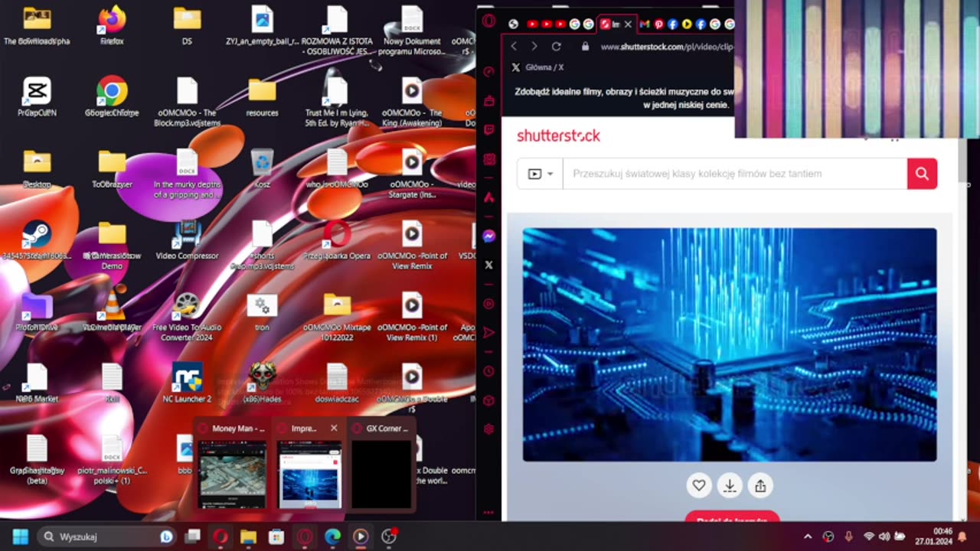Screen dimensions: 980x551
Task: Select the DS folder on the desktop
Action: coord(187,26)
